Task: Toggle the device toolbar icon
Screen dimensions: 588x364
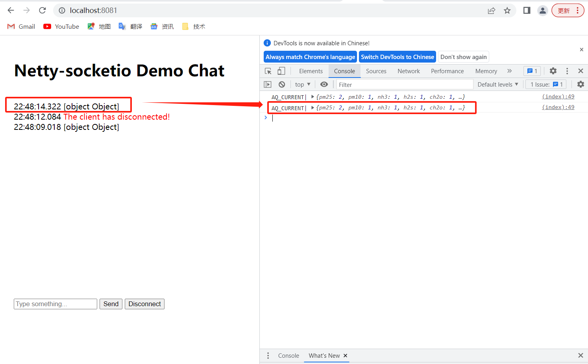Action: 281,71
